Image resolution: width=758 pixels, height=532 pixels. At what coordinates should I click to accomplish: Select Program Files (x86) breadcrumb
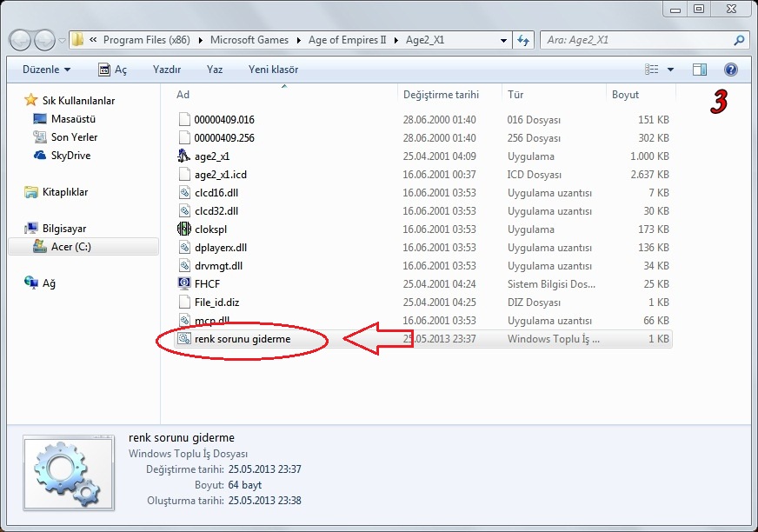click(x=147, y=40)
